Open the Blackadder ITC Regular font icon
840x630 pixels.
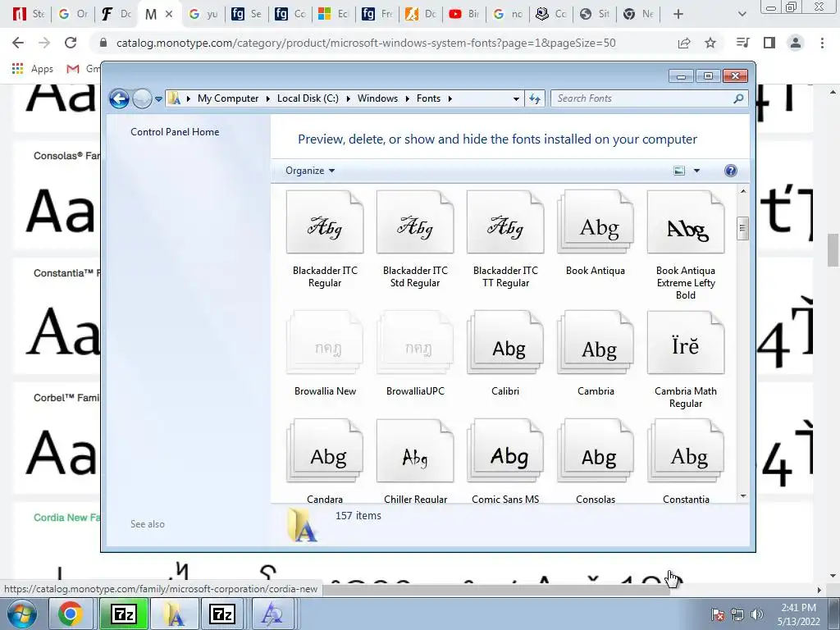coord(325,222)
